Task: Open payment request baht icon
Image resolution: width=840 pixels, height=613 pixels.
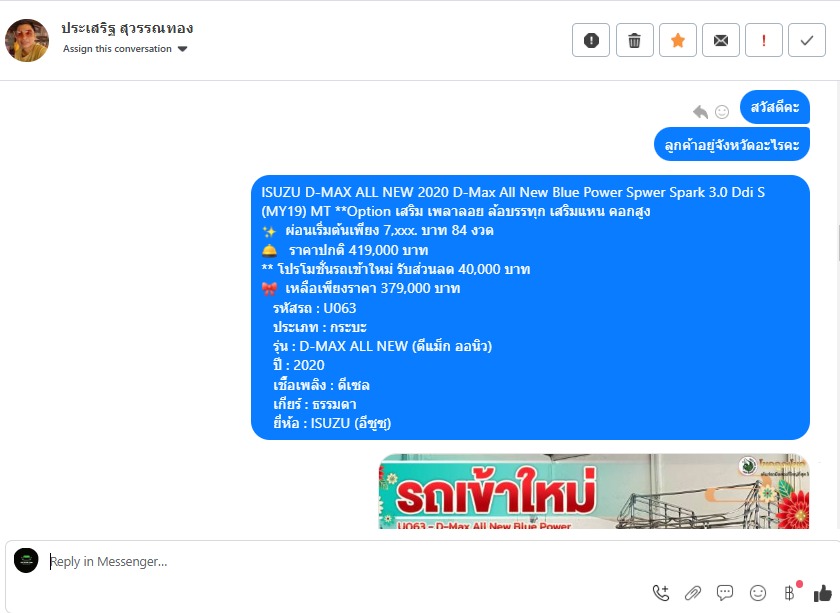Action: (x=789, y=593)
